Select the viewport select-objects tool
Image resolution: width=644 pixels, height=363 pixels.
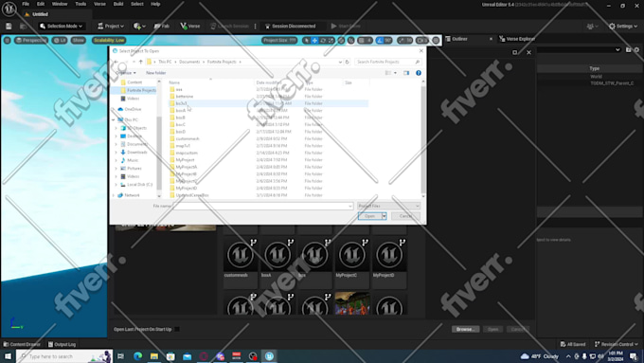[x=307, y=41]
